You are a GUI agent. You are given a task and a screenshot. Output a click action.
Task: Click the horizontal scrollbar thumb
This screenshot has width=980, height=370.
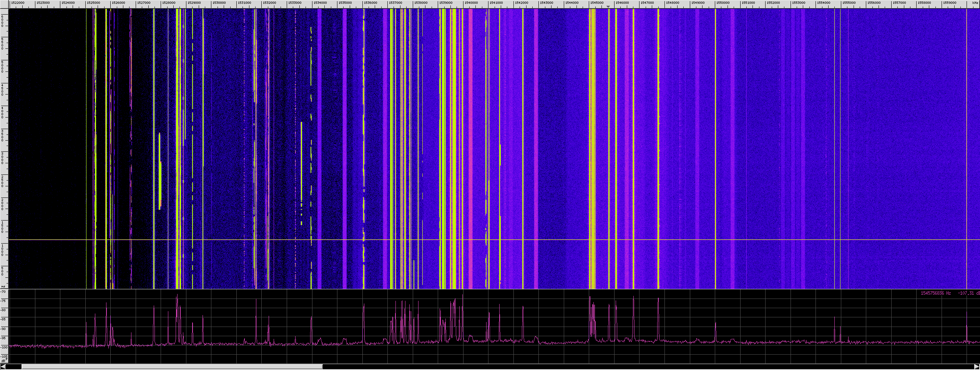click(172, 367)
